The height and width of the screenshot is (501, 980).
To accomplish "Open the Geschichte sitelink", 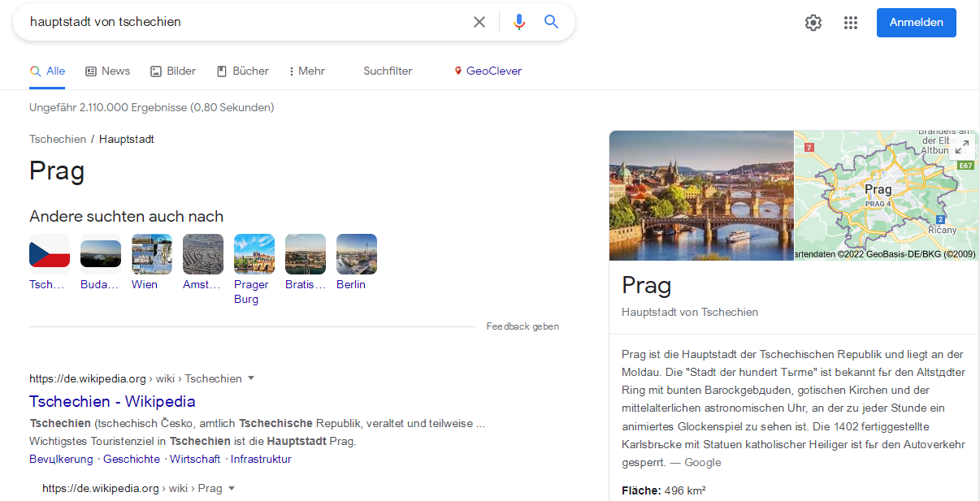I will click(x=132, y=459).
